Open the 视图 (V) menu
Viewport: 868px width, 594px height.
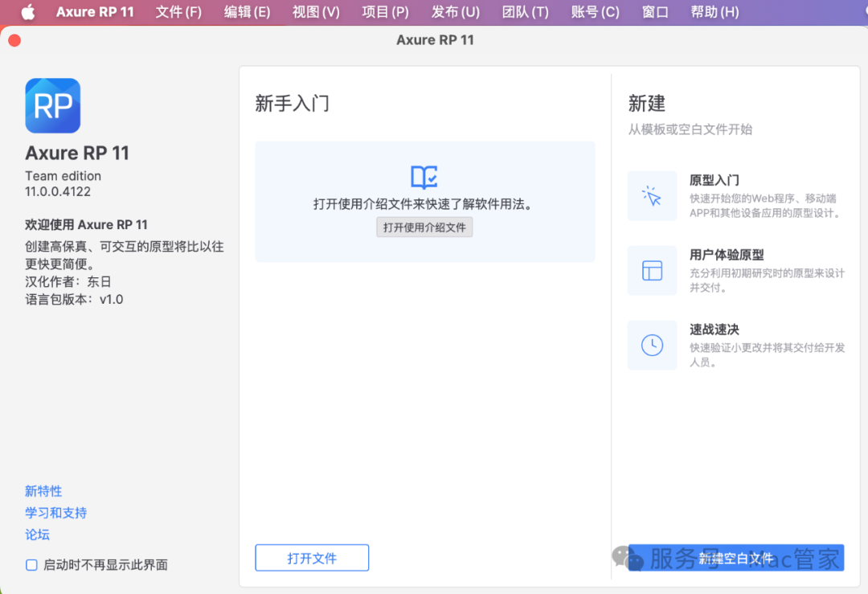[x=316, y=11]
